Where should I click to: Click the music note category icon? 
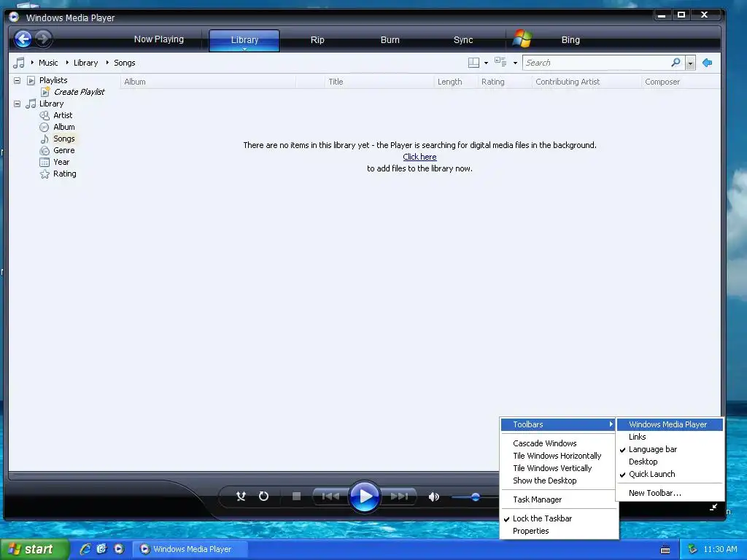tap(19, 63)
